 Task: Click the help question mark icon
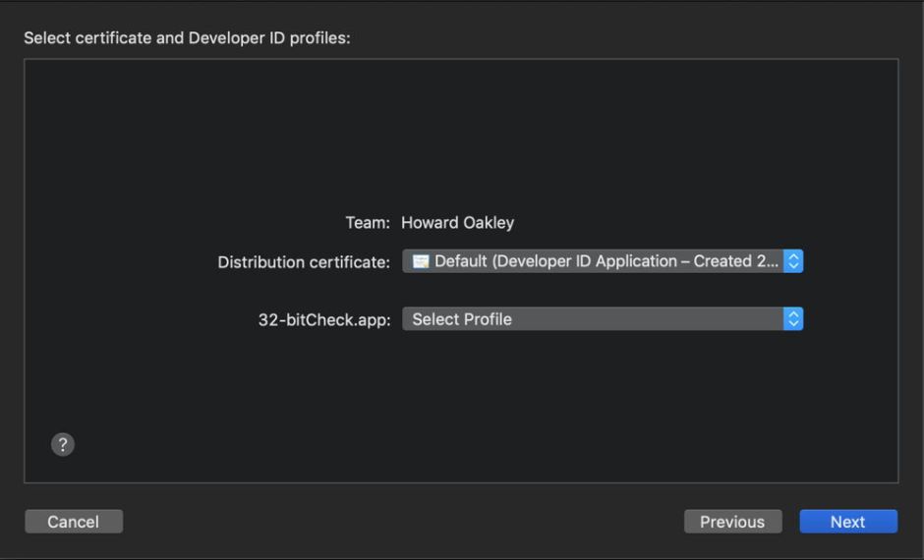coord(62,444)
